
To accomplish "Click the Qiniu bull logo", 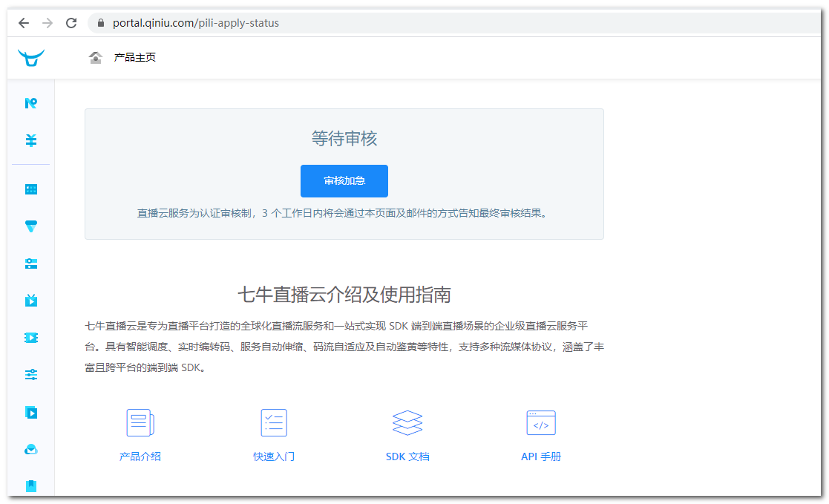I will [31, 57].
